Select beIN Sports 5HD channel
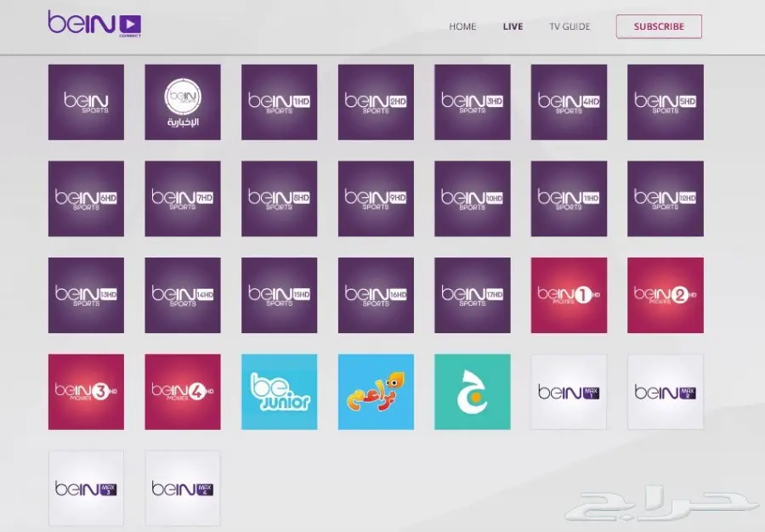This screenshot has width=765, height=532. pos(666,102)
